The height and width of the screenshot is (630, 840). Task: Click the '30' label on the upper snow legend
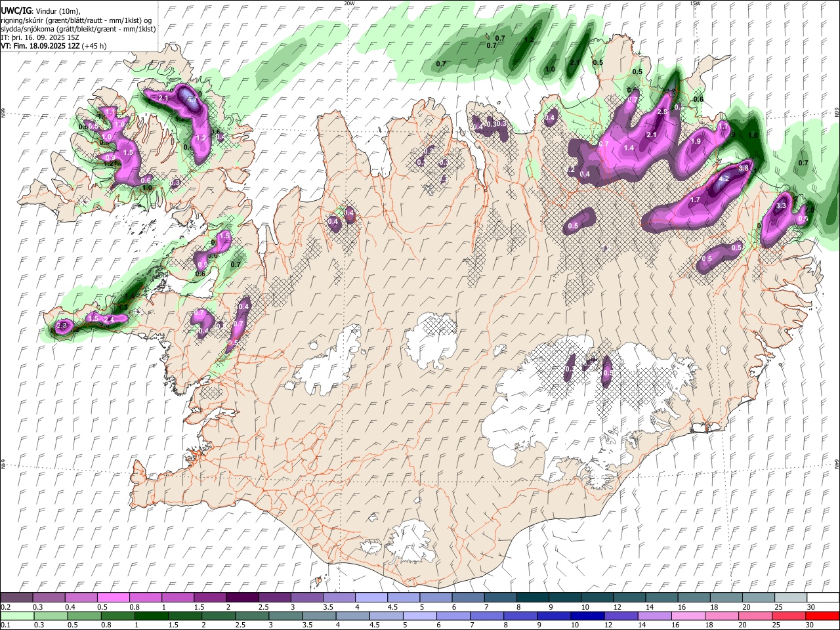(811, 607)
